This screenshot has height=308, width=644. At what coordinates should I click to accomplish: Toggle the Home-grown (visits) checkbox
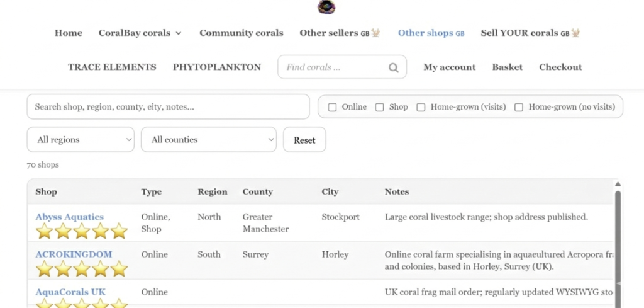point(421,107)
